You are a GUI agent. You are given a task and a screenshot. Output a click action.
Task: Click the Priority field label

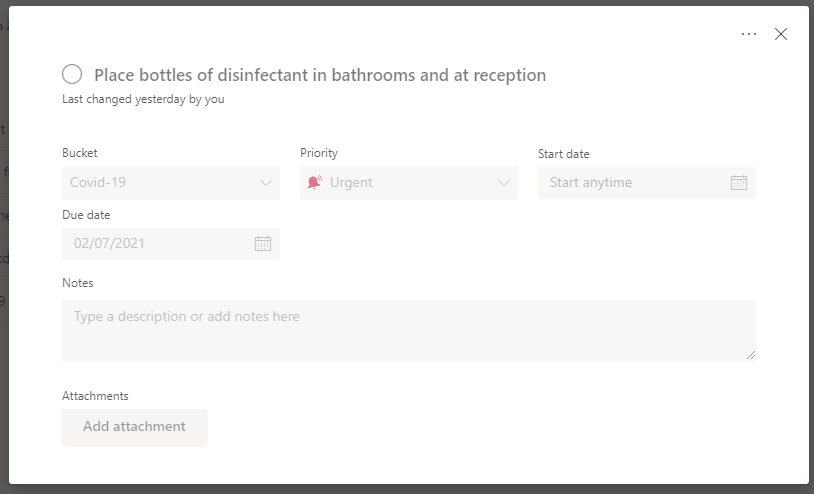coord(319,153)
